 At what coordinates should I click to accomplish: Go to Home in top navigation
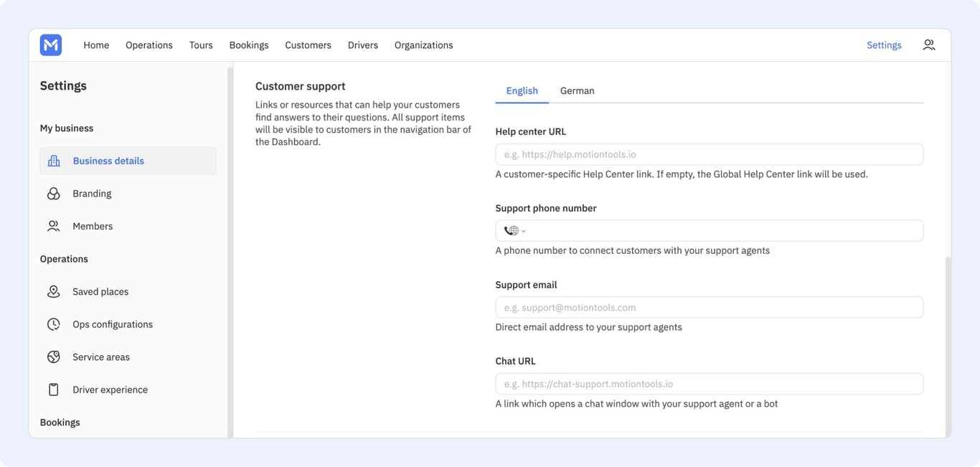(x=96, y=45)
